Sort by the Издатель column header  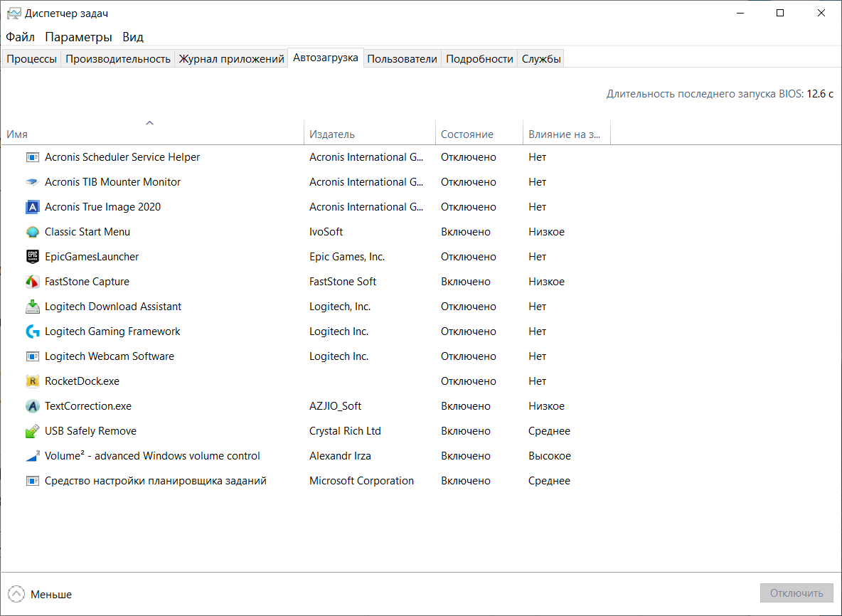point(331,134)
